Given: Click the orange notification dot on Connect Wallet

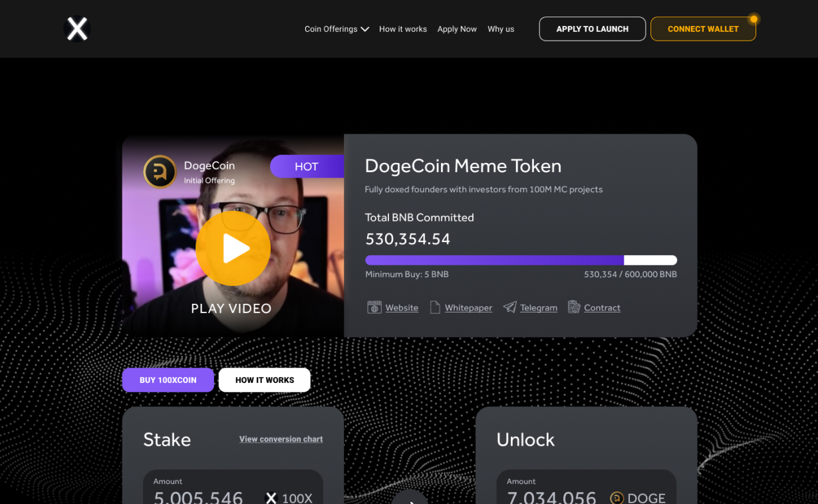Looking at the screenshot, I should 753,19.
